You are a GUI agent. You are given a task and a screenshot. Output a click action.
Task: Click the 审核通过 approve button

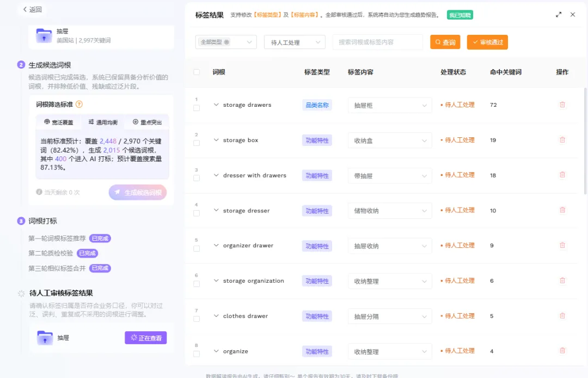tap(487, 42)
